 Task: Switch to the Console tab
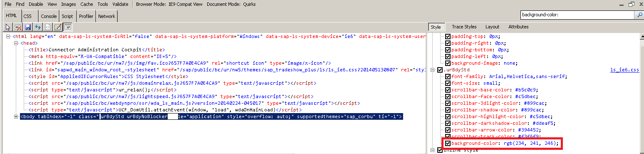pos(49,16)
